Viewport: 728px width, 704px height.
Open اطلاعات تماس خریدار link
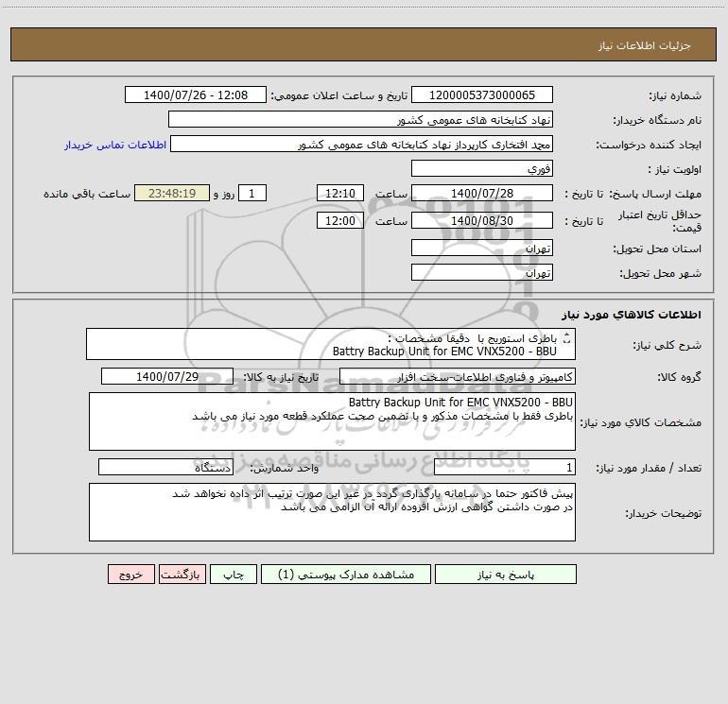tap(115, 145)
